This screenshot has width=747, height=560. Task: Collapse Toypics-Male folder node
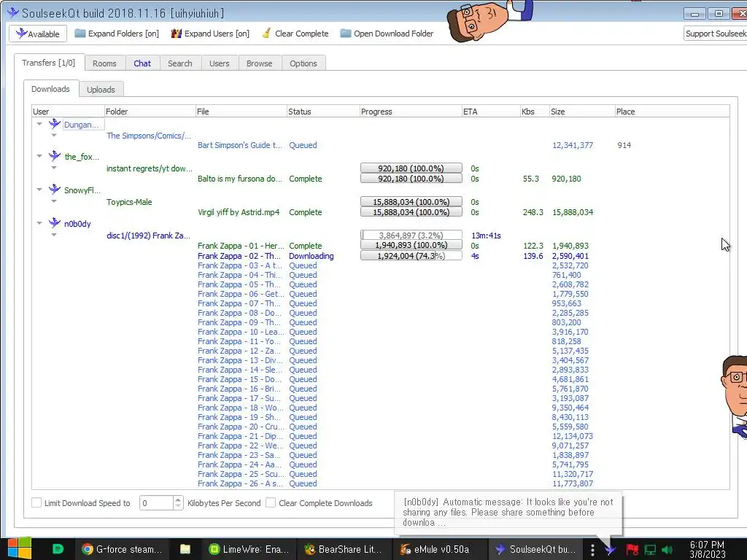pos(54,201)
